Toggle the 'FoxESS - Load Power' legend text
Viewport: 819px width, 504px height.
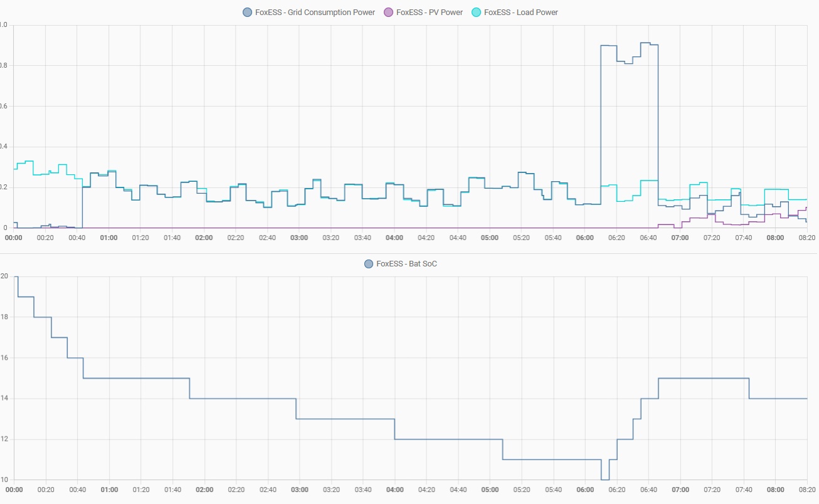[520, 12]
